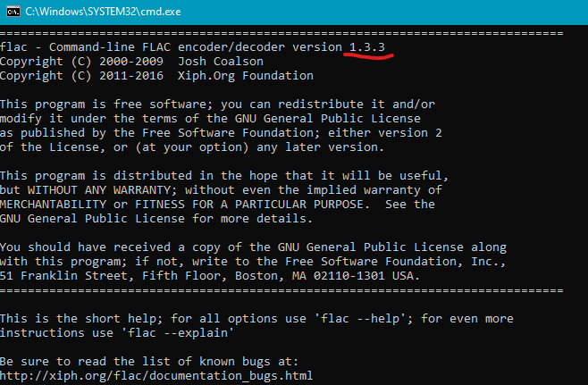Click the cmd.exe icon in the title bar
588x385 pixels.
[12, 11]
